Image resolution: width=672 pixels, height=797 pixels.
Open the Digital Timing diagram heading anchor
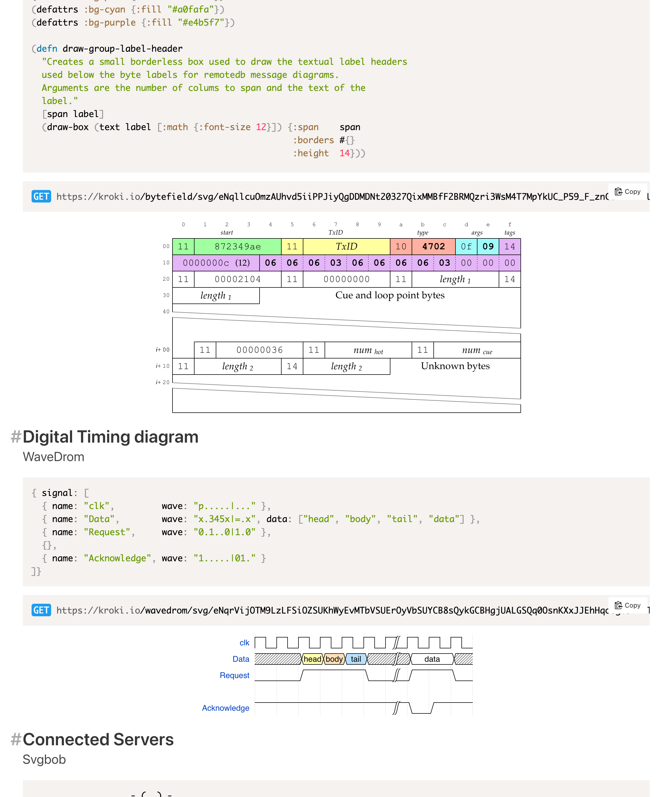tap(110, 437)
